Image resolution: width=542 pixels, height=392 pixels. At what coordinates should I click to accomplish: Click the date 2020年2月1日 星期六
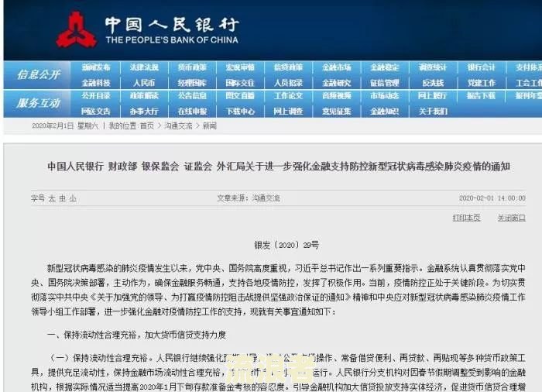pyautogui.click(x=65, y=126)
